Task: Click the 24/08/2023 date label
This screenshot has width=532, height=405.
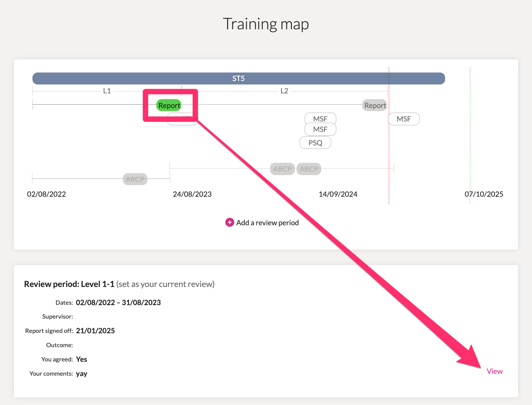Action: click(x=192, y=194)
